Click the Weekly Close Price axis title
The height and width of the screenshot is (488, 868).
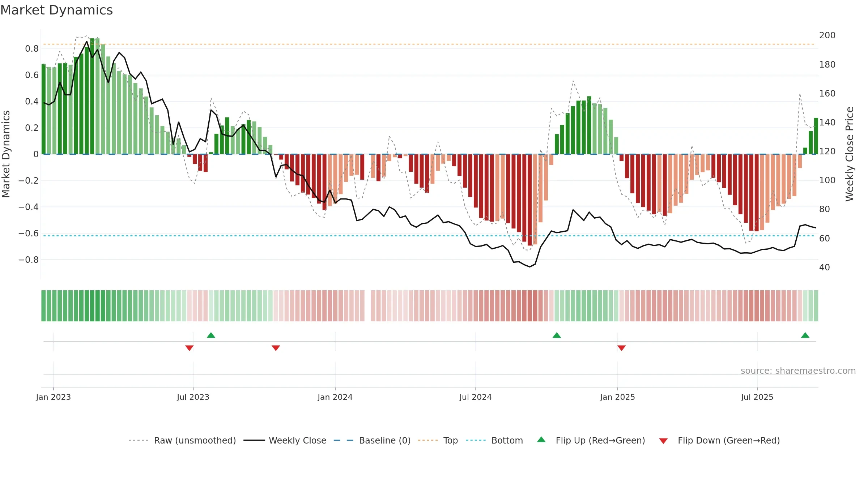point(850,154)
